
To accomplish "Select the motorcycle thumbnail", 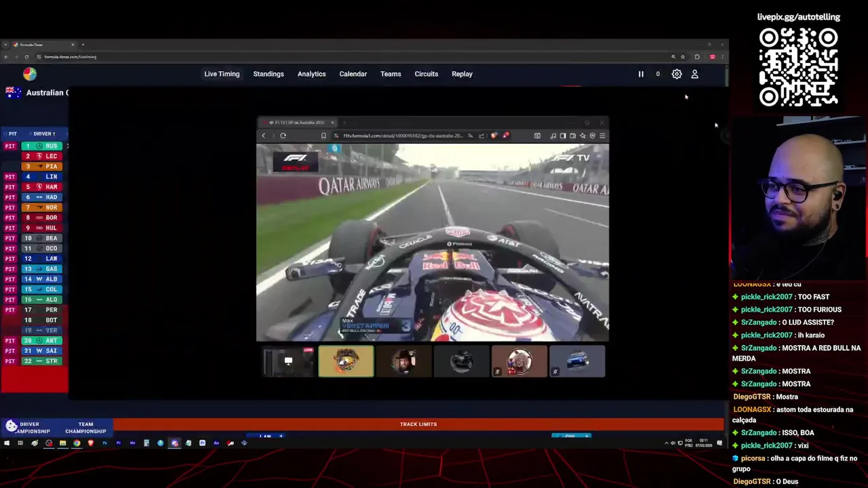I will pos(462,361).
